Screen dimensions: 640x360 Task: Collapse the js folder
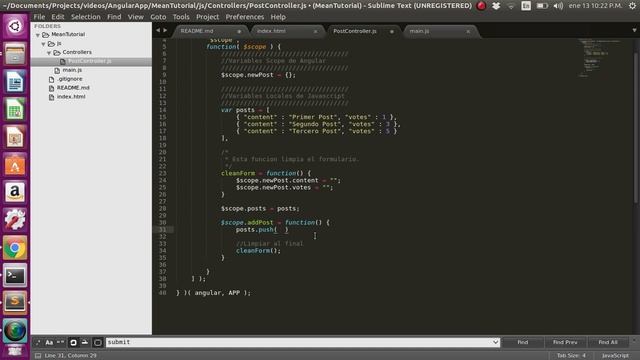coord(44,44)
